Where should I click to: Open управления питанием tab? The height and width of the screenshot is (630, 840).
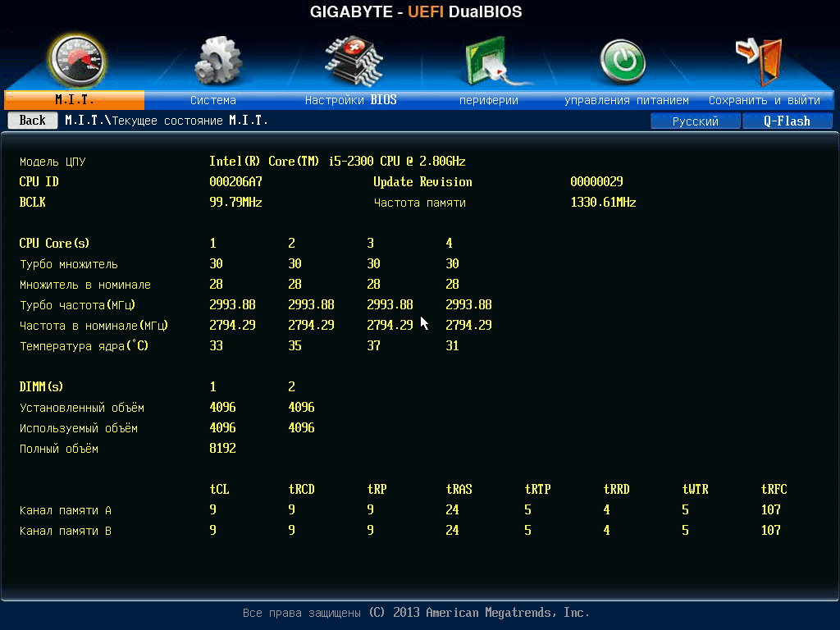pyautogui.click(x=626, y=100)
